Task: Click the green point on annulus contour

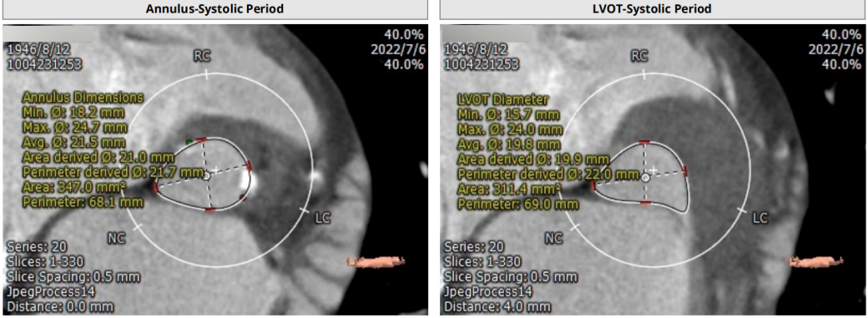Action: coord(189,143)
